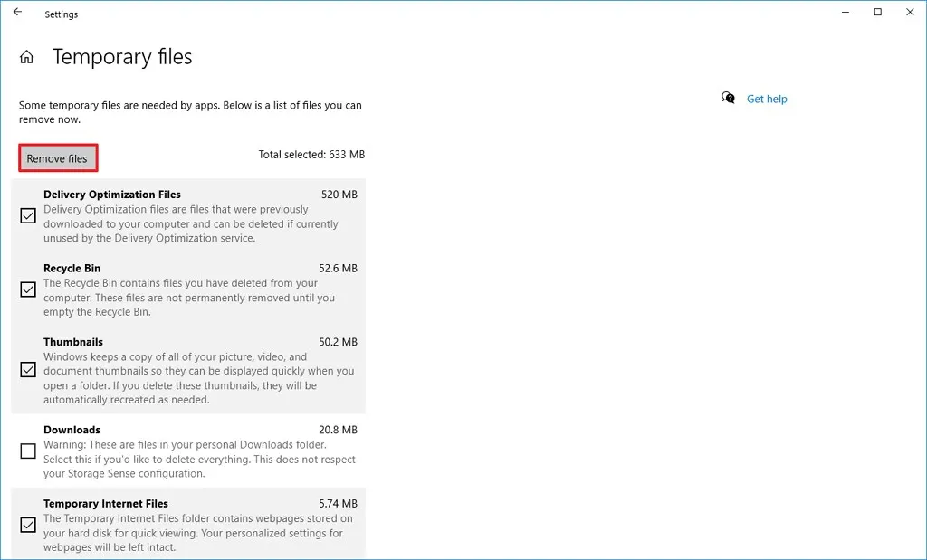Uncheck the Temporary Internet Files checkbox
The height and width of the screenshot is (560, 927).
point(27,525)
